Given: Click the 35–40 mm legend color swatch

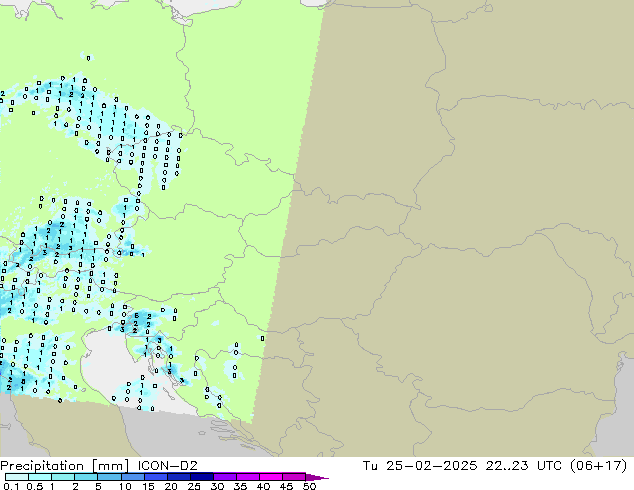Looking at the screenshot, I should tap(247, 477).
